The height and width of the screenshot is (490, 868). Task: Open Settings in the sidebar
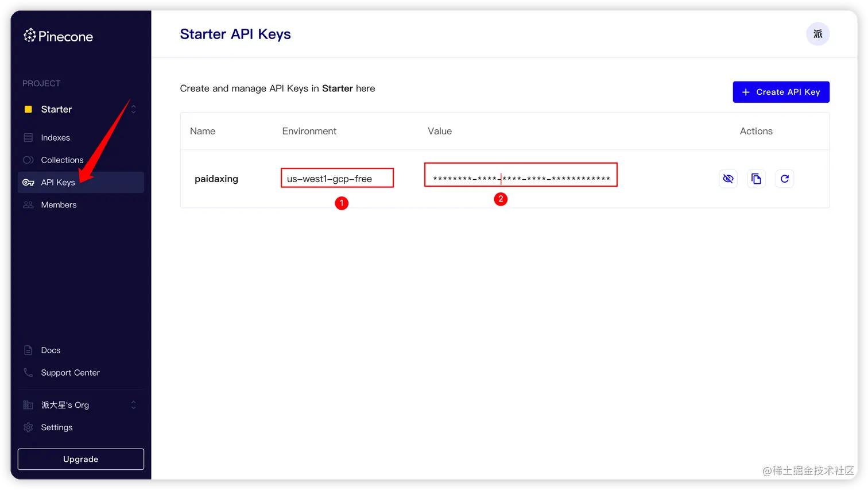pos(81,427)
